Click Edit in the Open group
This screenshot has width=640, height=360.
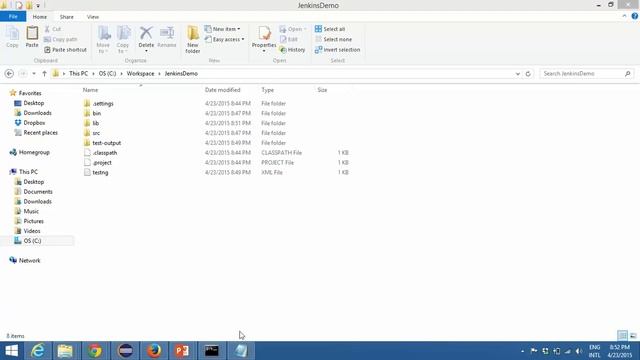click(289, 39)
